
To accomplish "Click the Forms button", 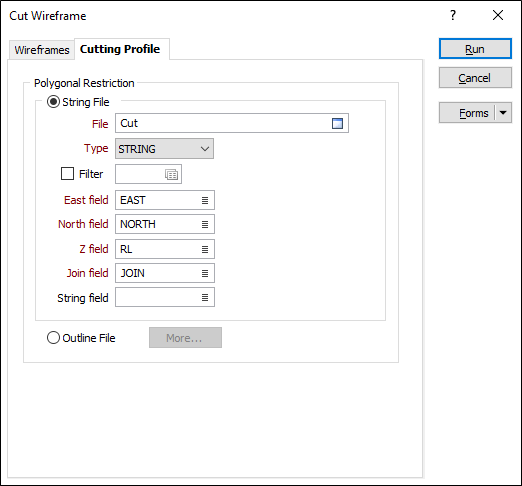I will coord(467,113).
